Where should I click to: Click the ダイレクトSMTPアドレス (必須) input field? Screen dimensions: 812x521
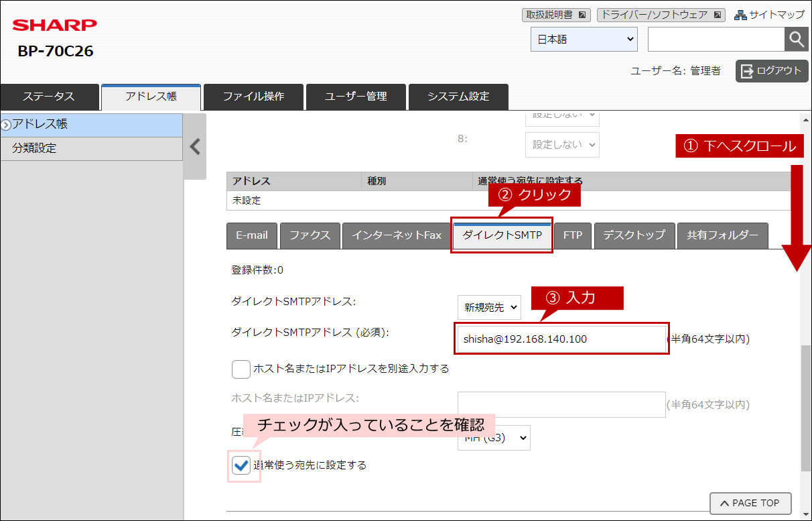click(561, 339)
